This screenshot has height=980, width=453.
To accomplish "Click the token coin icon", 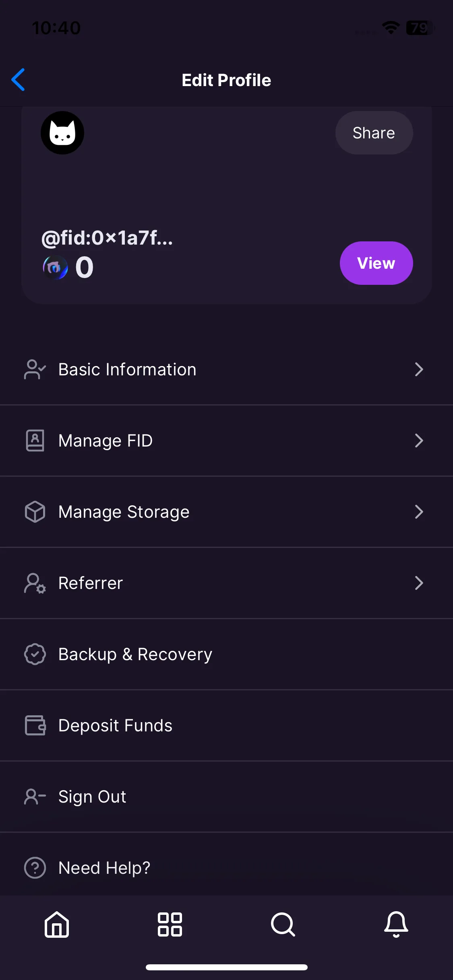I will tap(56, 268).
